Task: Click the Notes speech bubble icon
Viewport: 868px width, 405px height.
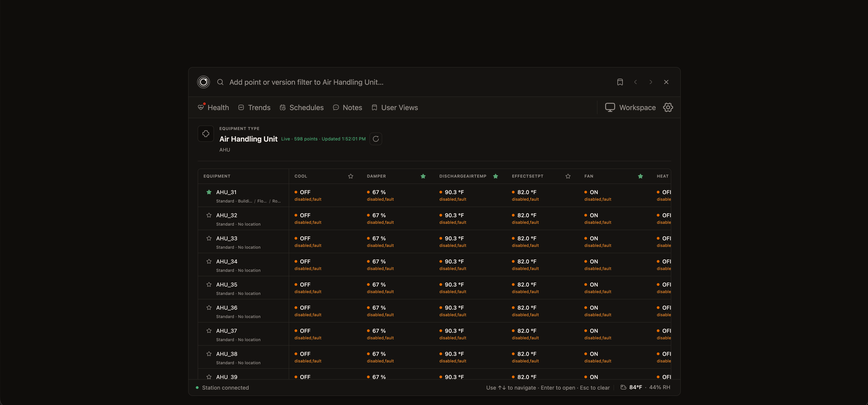Action: (x=336, y=107)
